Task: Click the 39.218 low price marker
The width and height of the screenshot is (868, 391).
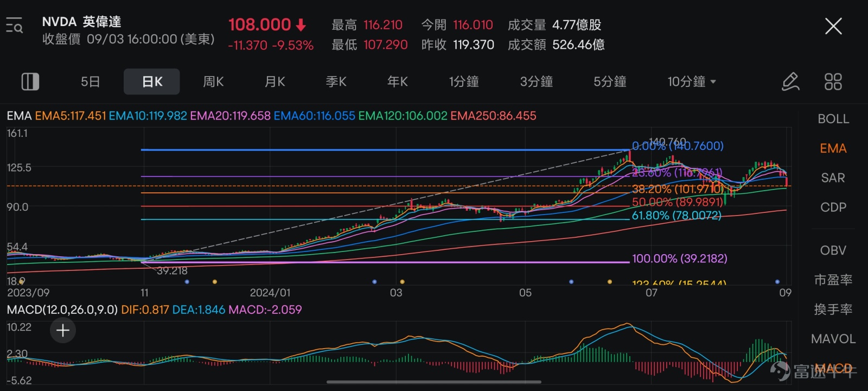Action: [172, 270]
